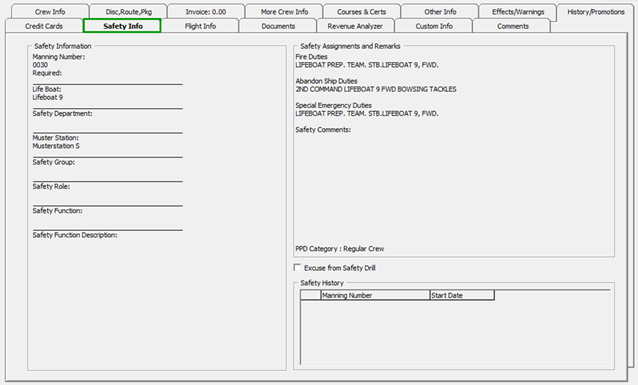Image resolution: width=638 pixels, height=385 pixels.
Task: Click the Start Date column header
Action: (462, 295)
